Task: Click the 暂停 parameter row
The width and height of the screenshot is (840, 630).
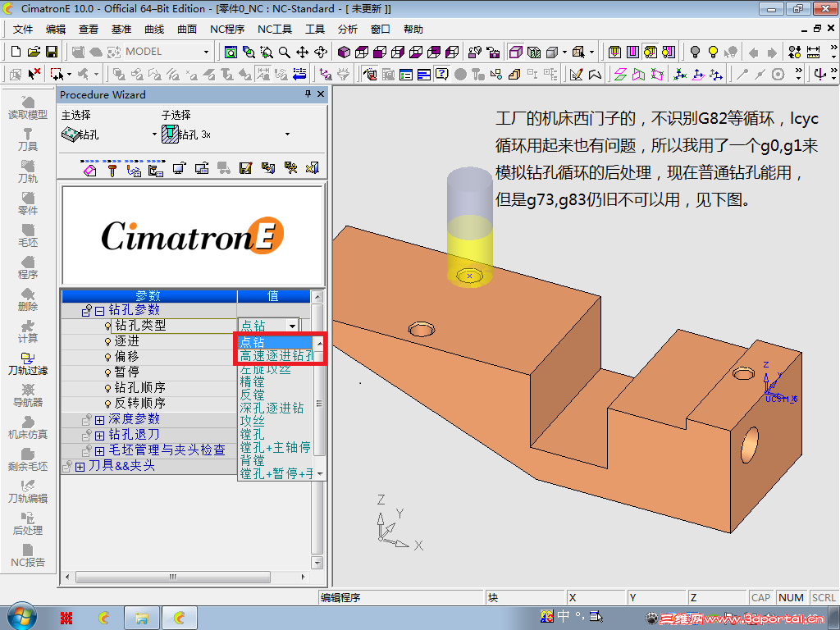Action: (149, 372)
